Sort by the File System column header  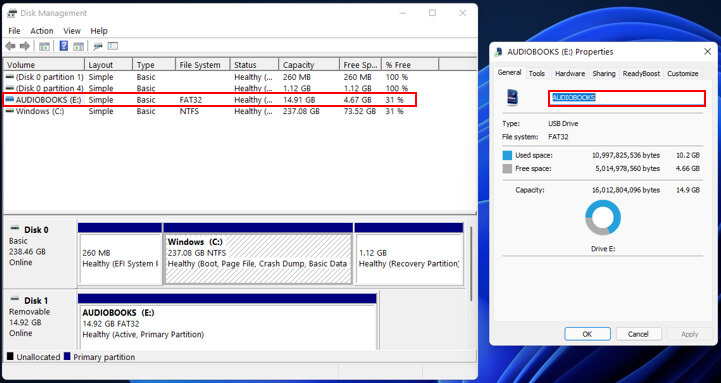[x=202, y=65]
